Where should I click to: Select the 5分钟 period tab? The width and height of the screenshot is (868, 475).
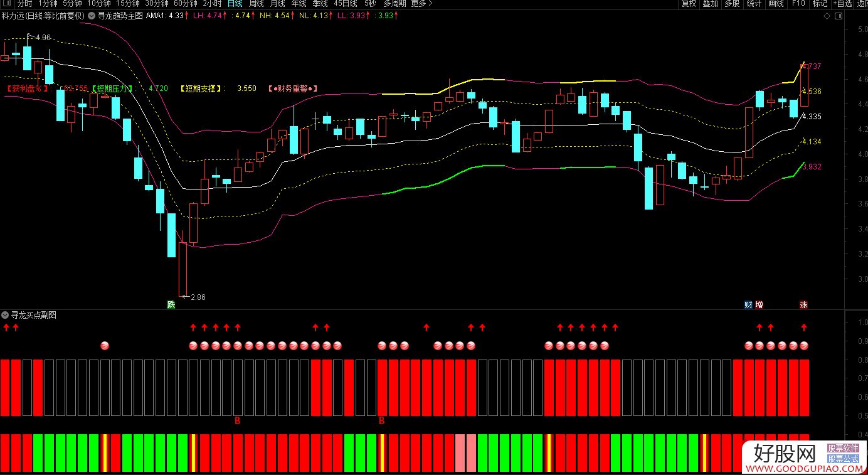point(73,4)
